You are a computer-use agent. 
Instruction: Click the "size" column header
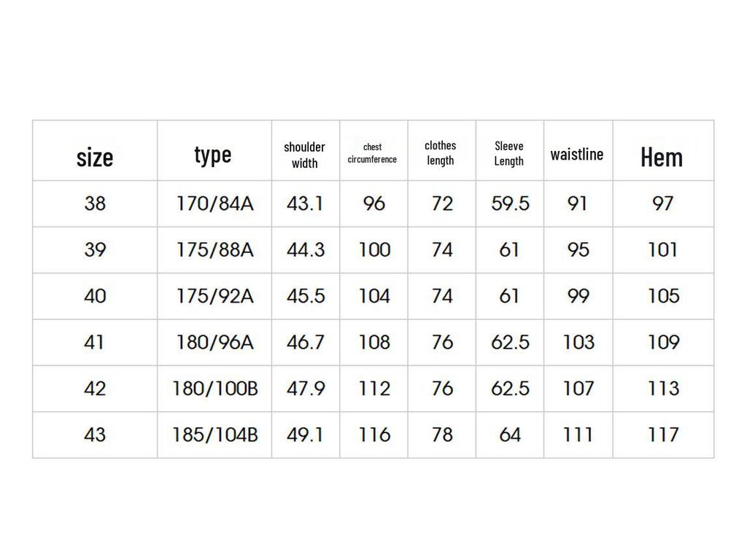95,157
